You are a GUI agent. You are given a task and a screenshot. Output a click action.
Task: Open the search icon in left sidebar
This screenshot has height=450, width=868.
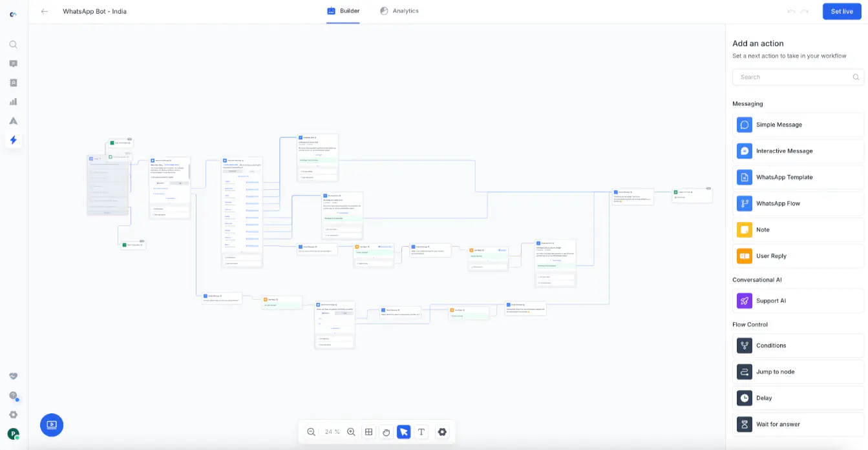[x=13, y=45]
